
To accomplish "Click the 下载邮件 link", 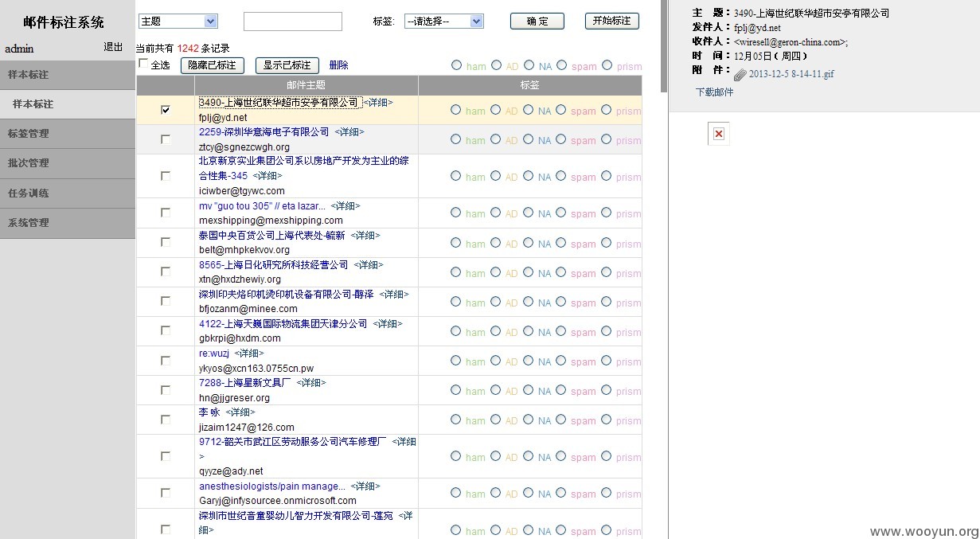I will click(715, 92).
